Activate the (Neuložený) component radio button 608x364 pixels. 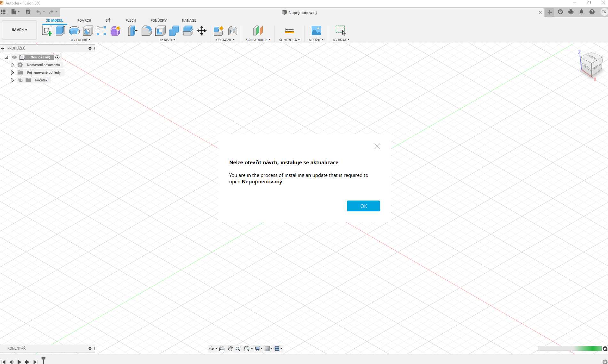[58, 57]
